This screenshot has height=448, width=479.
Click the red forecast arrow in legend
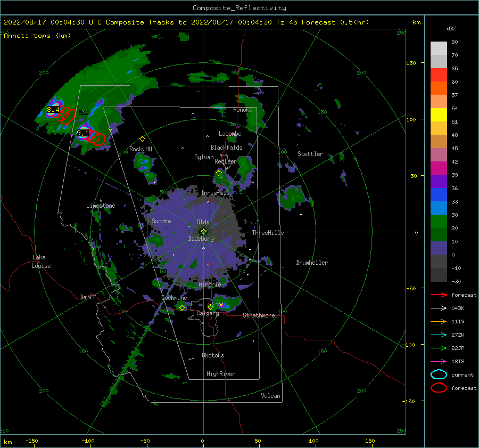coord(439,295)
